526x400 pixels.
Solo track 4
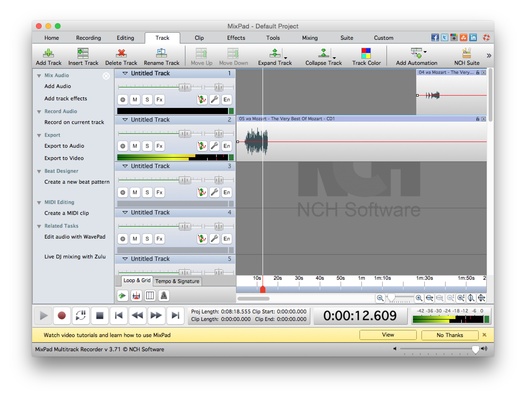pos(147,239)
